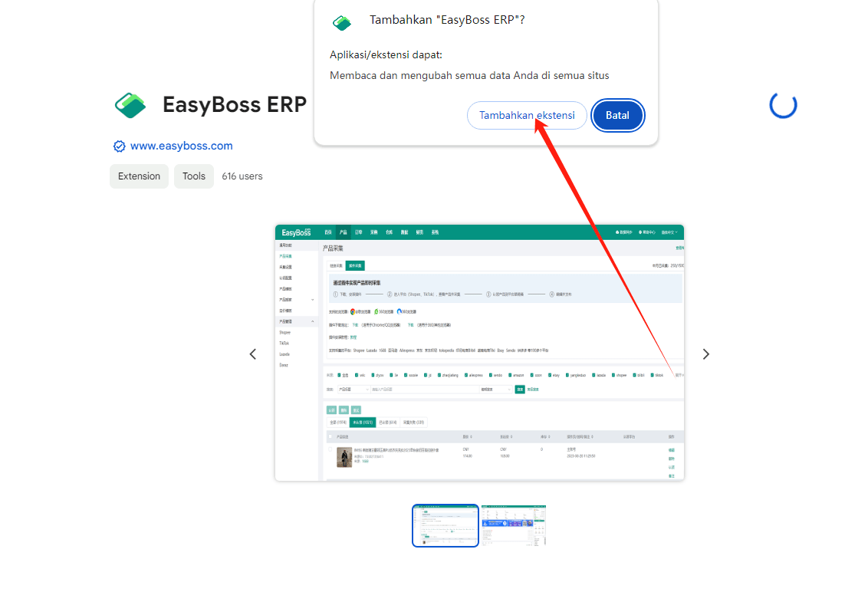Click the verified publisher badge icon
868x592 pixels.
click(119, 146)
